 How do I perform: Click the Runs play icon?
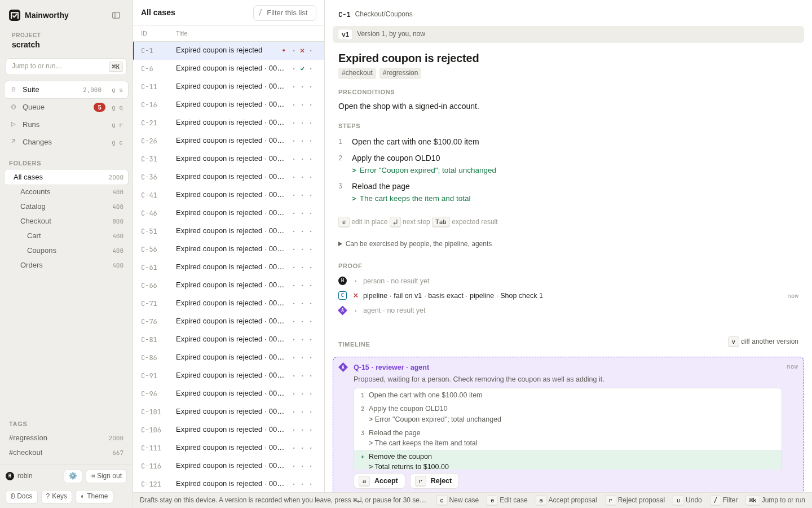tap(14, 125)
